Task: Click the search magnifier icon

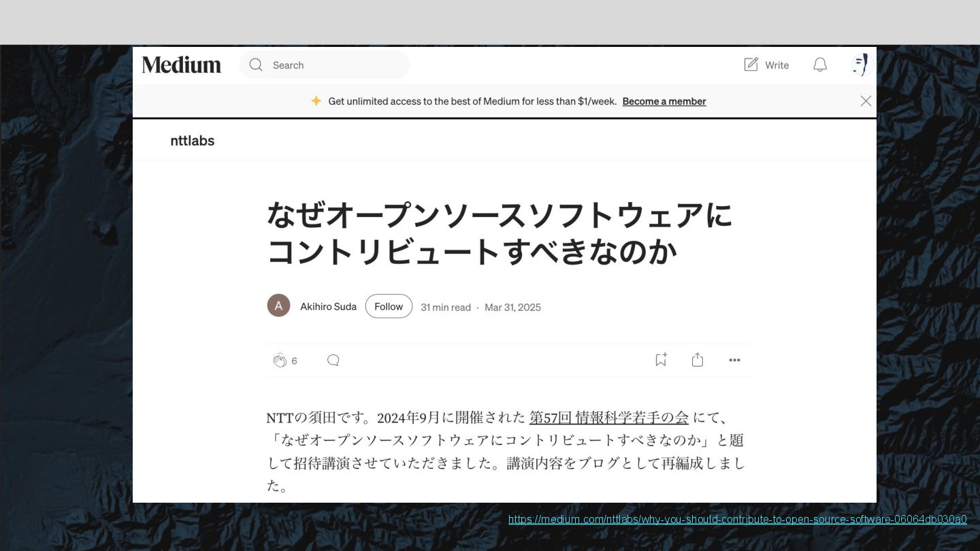Action: point(256,65)
